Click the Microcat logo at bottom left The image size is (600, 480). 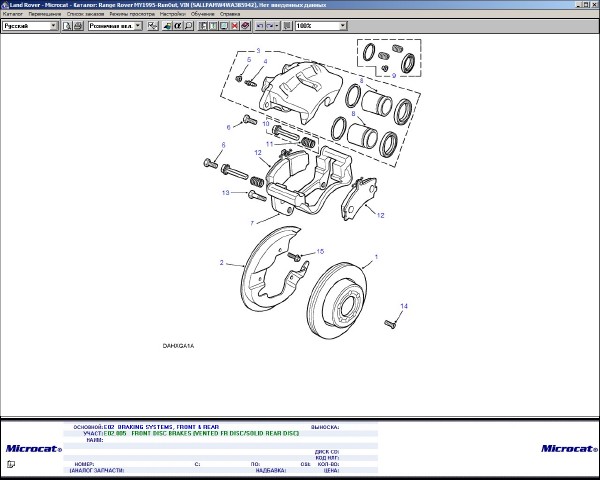tap(29, 449)
